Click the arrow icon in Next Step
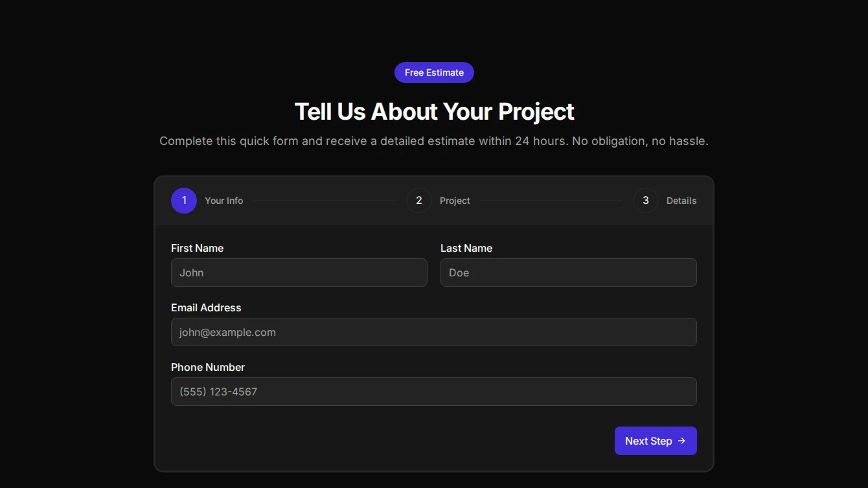868x488 pixels. point(681,441)
